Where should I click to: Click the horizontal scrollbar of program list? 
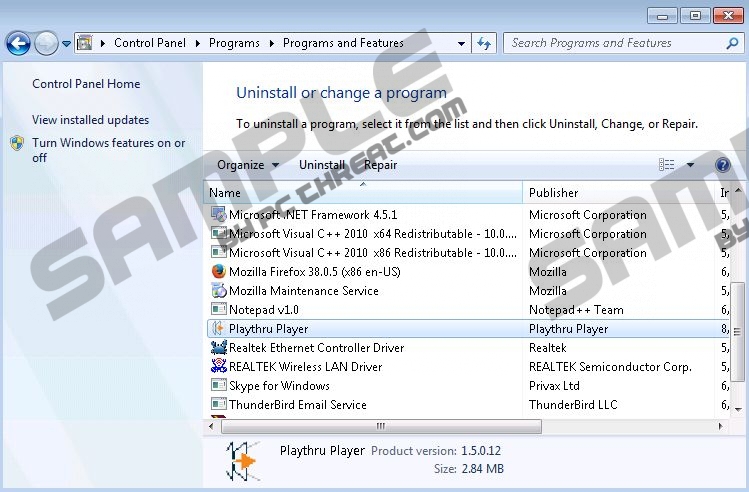(380, 426)
